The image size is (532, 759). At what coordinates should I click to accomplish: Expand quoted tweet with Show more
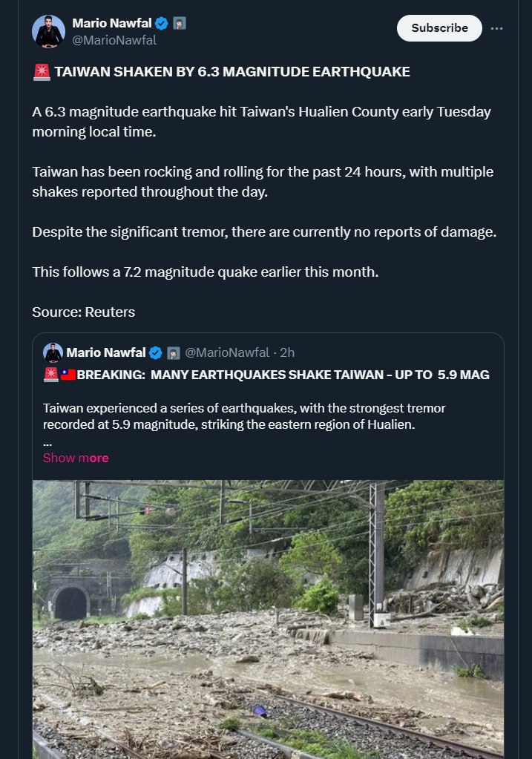pos(76,458)
